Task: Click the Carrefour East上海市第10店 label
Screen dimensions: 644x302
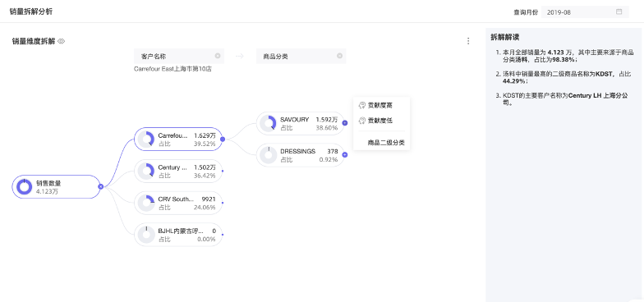Action: pos(172,69)
